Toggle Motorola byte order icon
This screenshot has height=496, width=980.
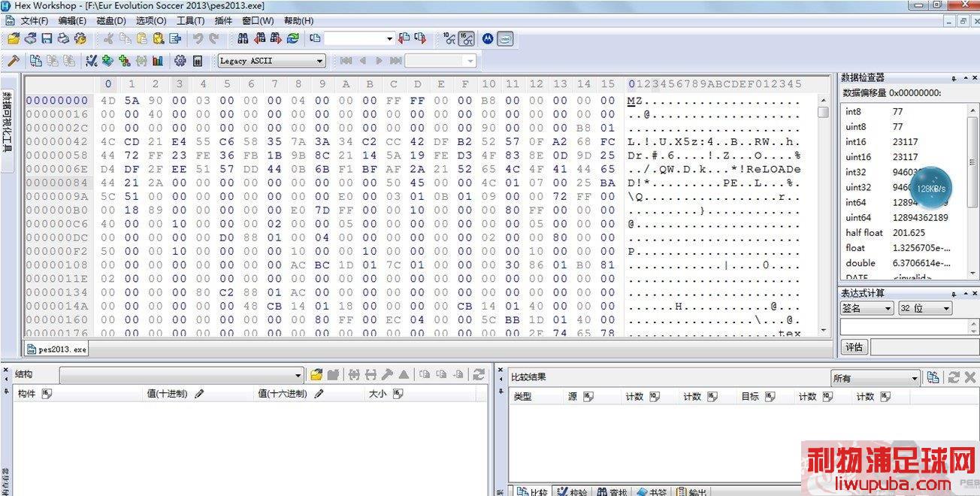pyautogui.click(x=488, y=38)
